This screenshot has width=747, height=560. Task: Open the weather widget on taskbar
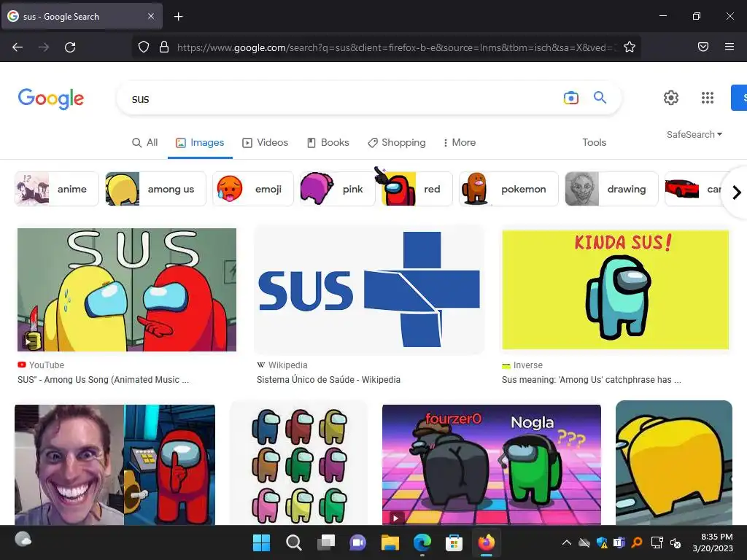(x=23, y=540)
